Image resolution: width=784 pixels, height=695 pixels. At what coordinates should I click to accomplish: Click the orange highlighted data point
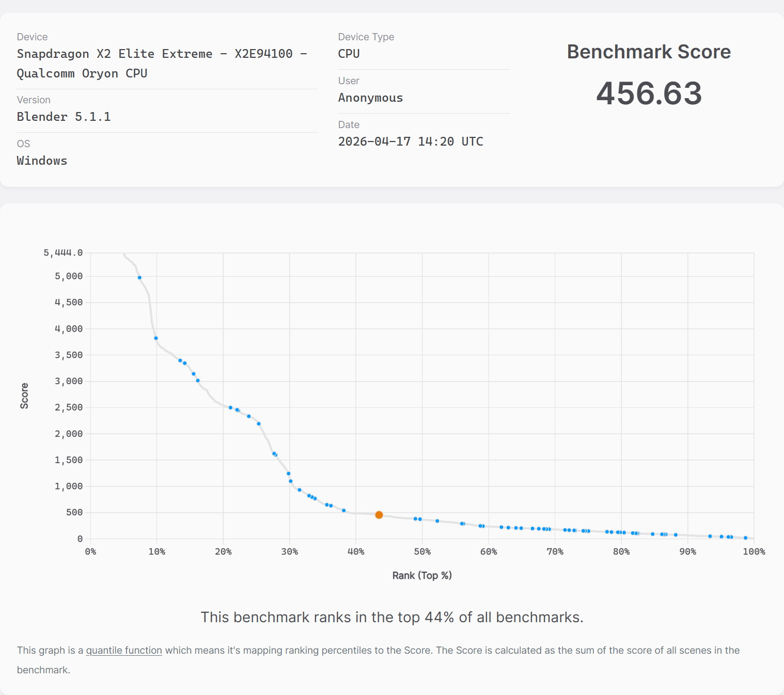[x=379, y=515]
